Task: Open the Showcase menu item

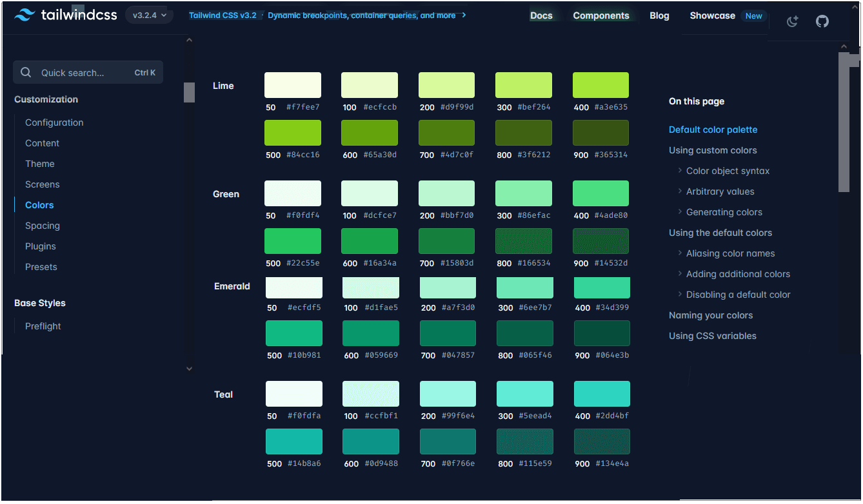Action: point(712,15)
